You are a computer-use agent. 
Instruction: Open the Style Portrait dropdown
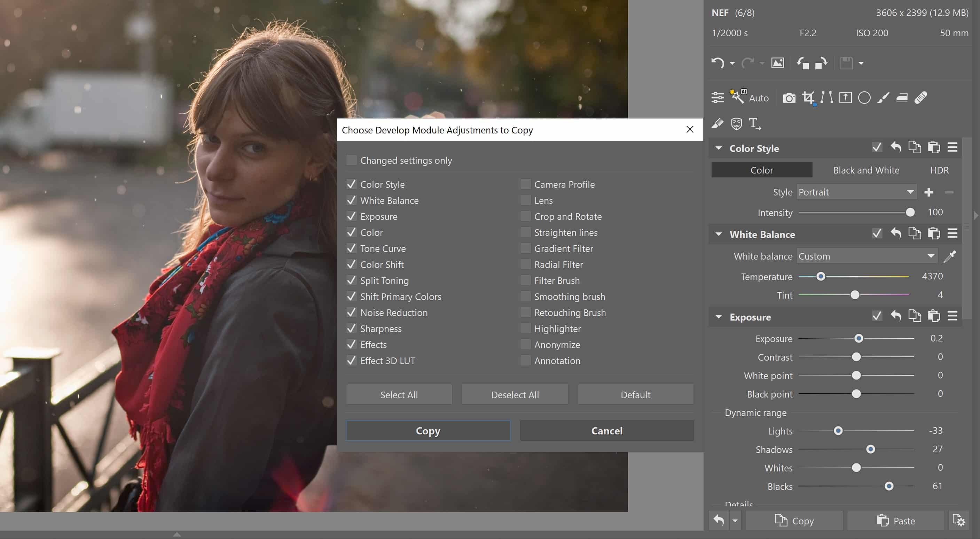856,192
